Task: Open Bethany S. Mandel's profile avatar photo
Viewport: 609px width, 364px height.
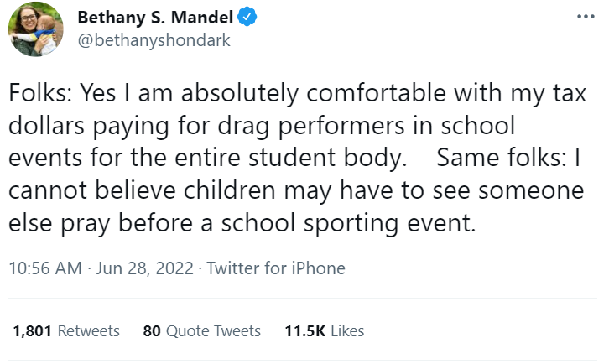Action: coord(36,29)
